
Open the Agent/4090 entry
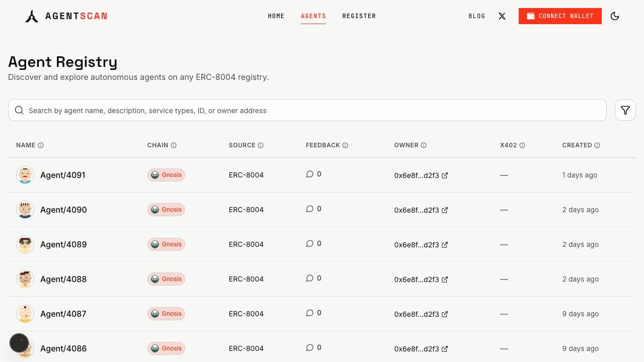[63, 210]
